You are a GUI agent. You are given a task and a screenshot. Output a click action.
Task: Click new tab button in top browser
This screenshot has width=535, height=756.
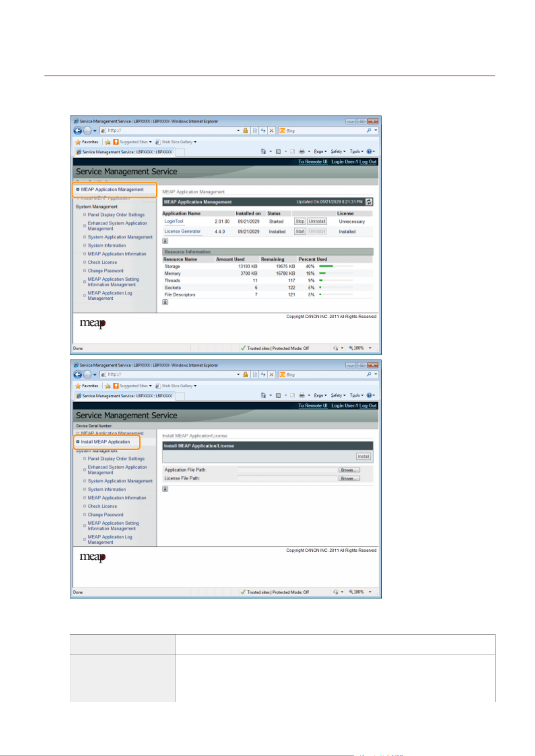coord(180,152)
